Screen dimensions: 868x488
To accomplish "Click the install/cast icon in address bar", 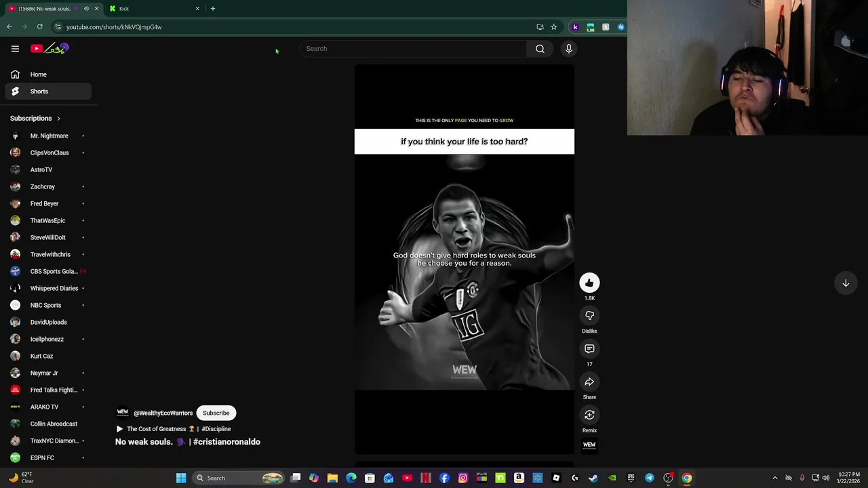I will click(x=540, y=27).
